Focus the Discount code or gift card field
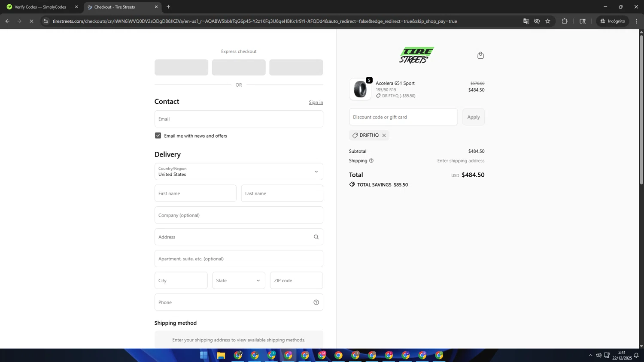The image size is (644, 362). tap(403, 117)
